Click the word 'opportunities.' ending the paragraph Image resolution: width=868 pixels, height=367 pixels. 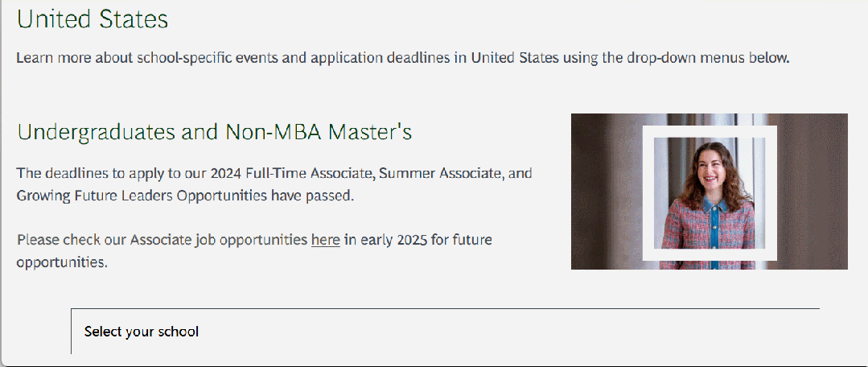[62, 262]
